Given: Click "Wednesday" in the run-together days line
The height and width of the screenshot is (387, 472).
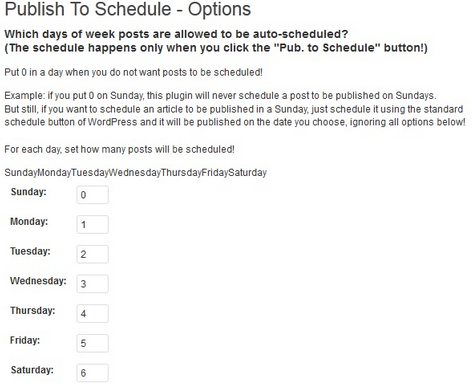Looking at the screenshot, I should pos(135,173).
